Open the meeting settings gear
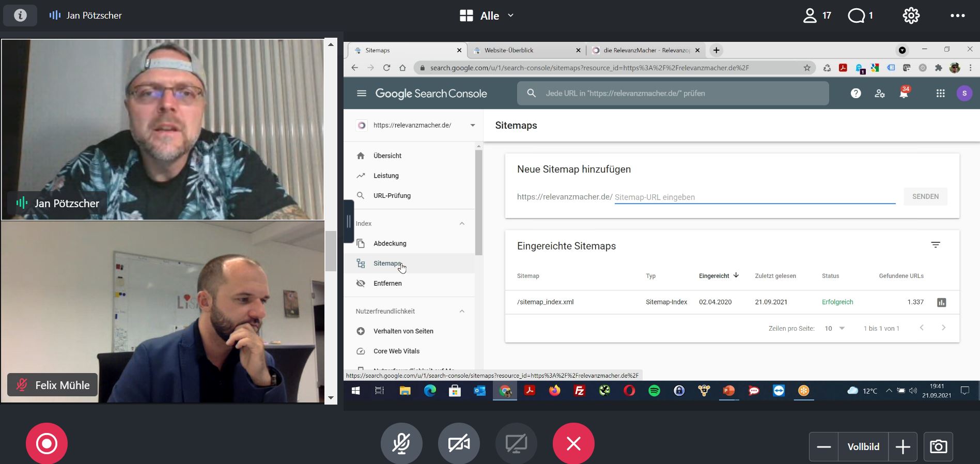The height and width of the screenshot is (464, 980). tap(911, 16)
